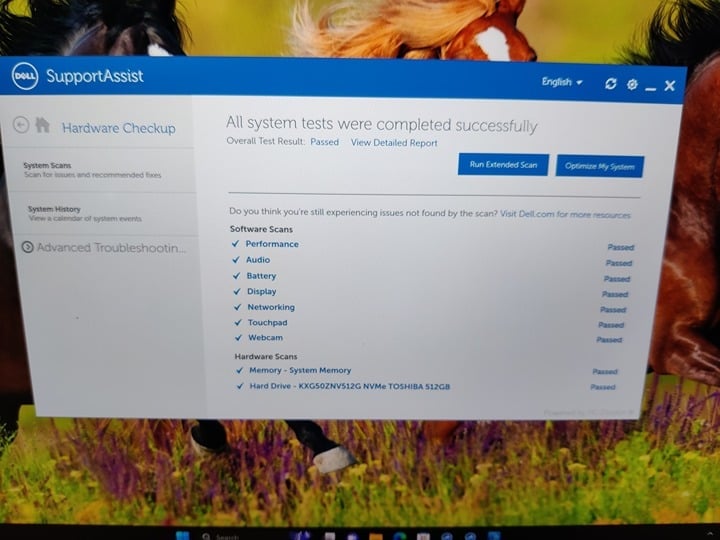Minimize the SupportAssist window
Screen dimensions: 720x540
[x=650, y=87]
